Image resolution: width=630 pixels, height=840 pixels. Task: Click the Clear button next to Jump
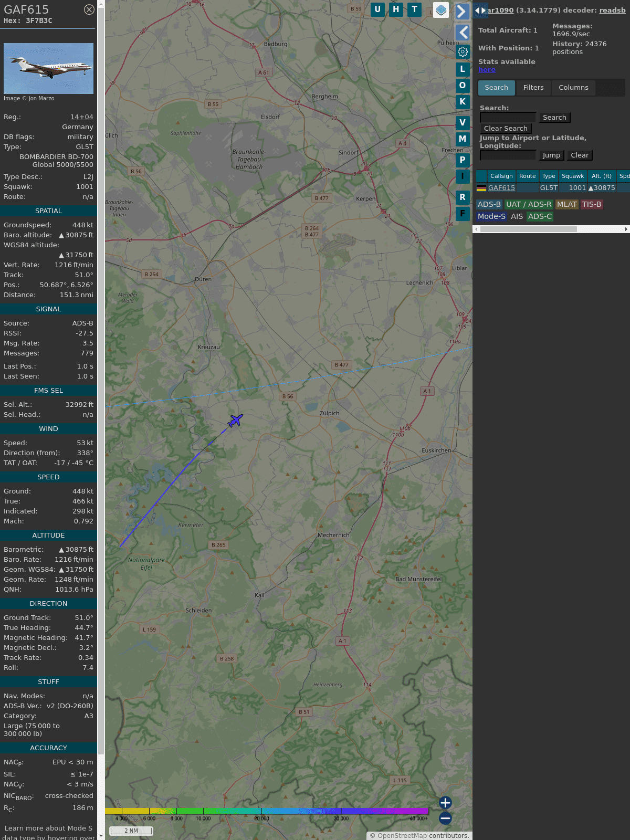(580, 155)
